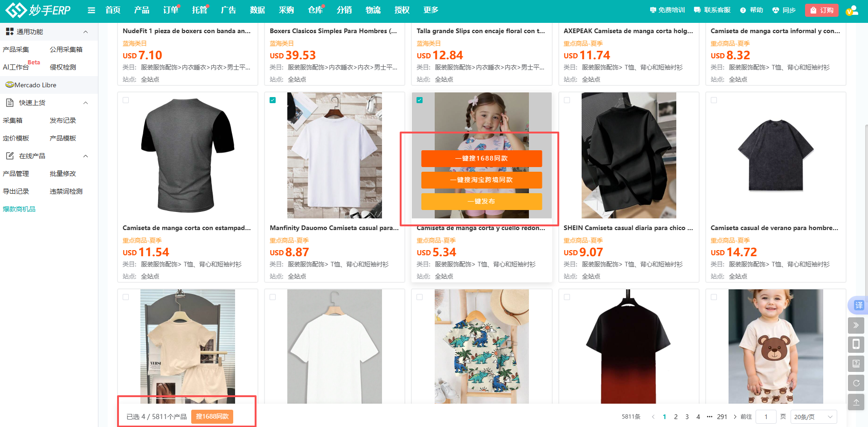
Task: Uncheck the Manfinity Dauomo white t-shirt checkbox
Action: [273, 100]
